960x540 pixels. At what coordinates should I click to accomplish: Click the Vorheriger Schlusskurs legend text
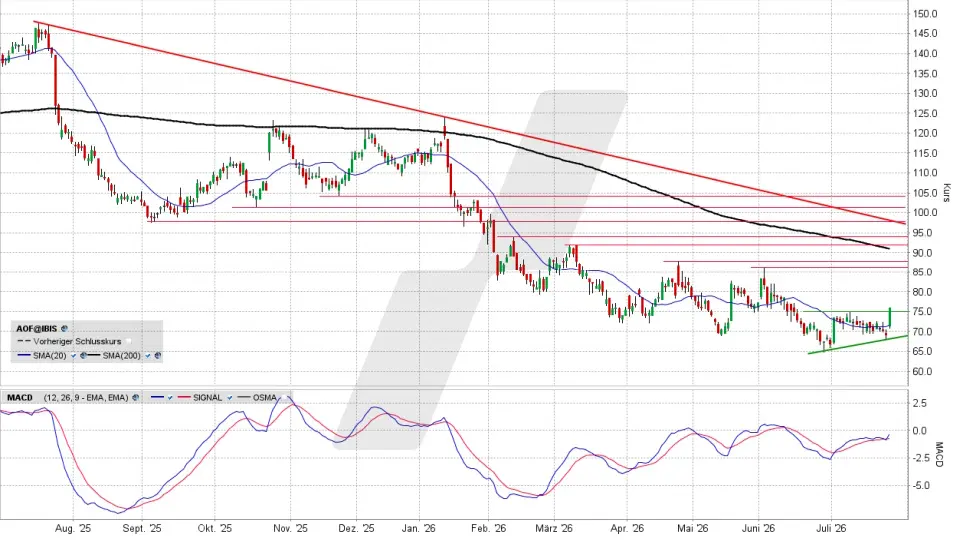(x=77, y=342)
